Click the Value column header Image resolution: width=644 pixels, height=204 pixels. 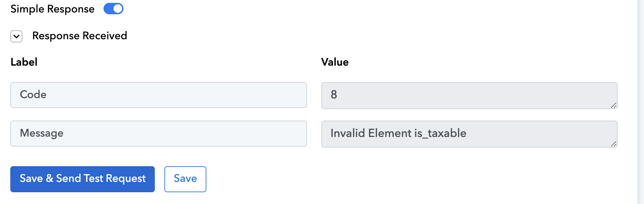pyautogui.click(x=335, y=62)
